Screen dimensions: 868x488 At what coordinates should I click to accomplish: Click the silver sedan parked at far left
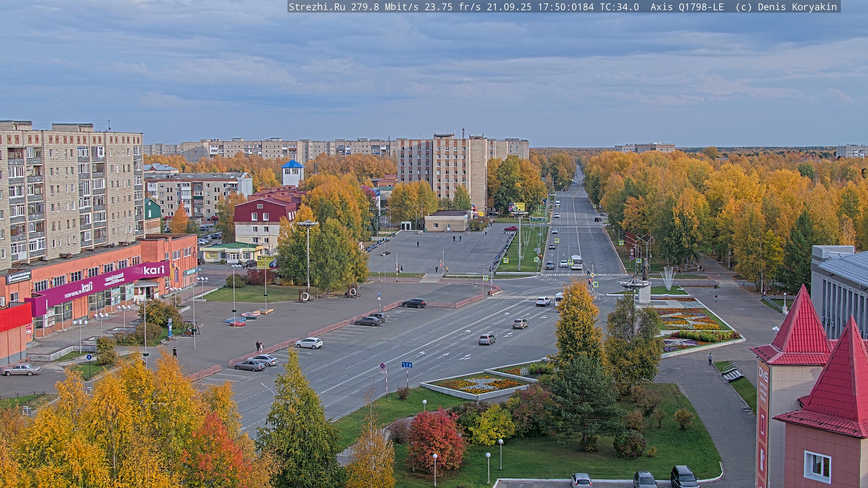pyautogui.click(x=21, y=369)
